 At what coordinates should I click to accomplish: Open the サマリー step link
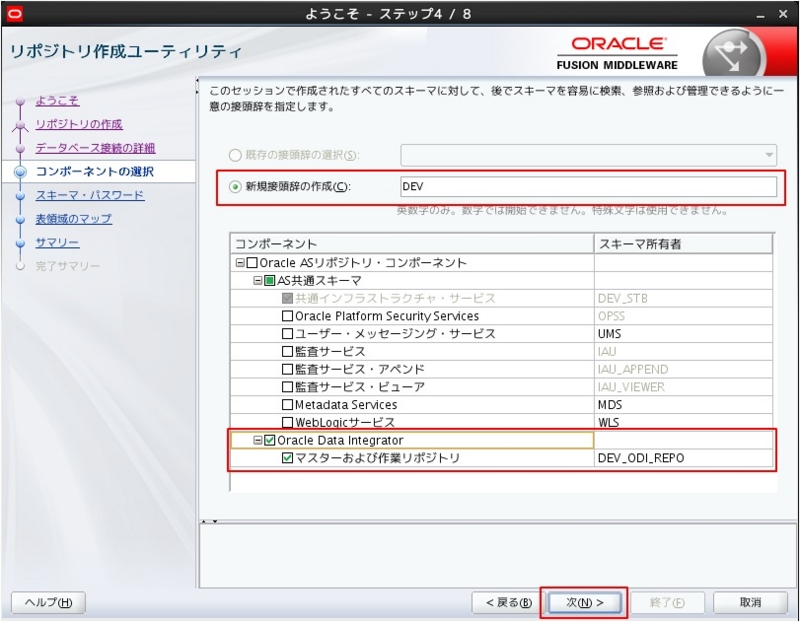(57, 243)
